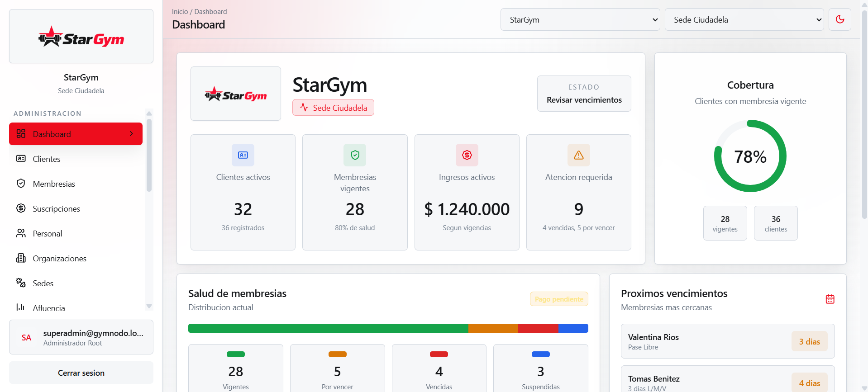Click the Valentina Rios expiry row
Screen dimensions: 868x392
(x=728, y=341)
